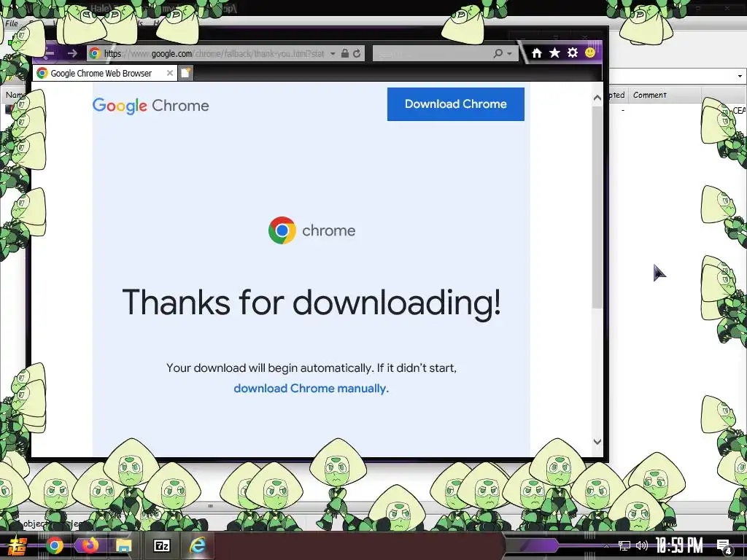Switch to Internet Explorer on the taskbar
Viewport: 747px width, 560px height.
197,545
